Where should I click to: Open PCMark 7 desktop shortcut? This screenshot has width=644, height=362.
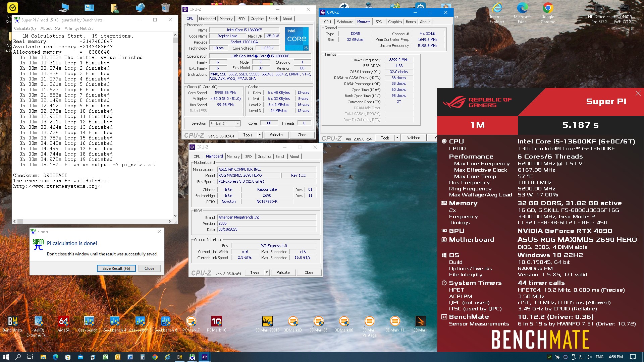(191, 324)
